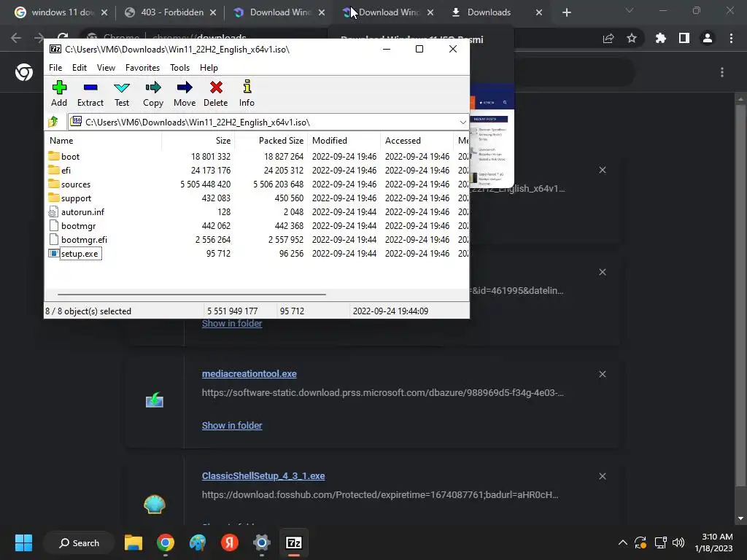Screen dimensions: 747x560
Task: Sort by the Modified column header
Action: click(344, 141)
